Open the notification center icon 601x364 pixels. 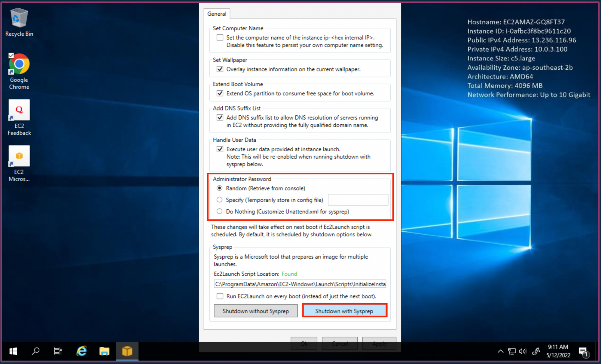[x=583, y=351]
